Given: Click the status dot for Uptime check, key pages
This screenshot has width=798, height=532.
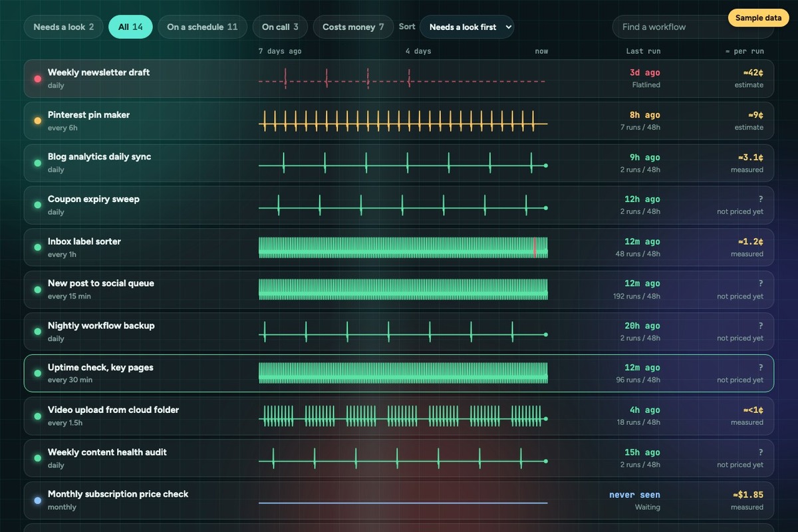Looking at the screenshot, I should pyautogui.click(x=37, y=374).
